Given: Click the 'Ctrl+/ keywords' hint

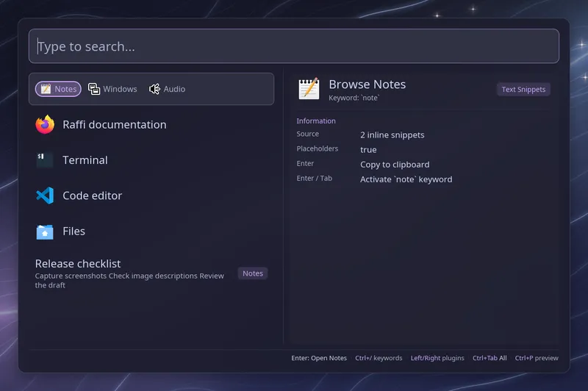Looking at the screenshot, I should pos(379,358).
